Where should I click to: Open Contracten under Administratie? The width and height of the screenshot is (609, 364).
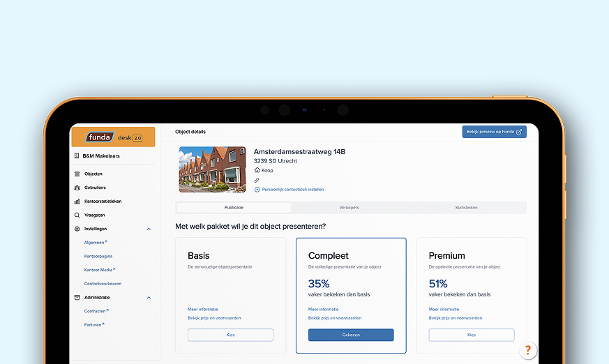click(x=96, y=311)
